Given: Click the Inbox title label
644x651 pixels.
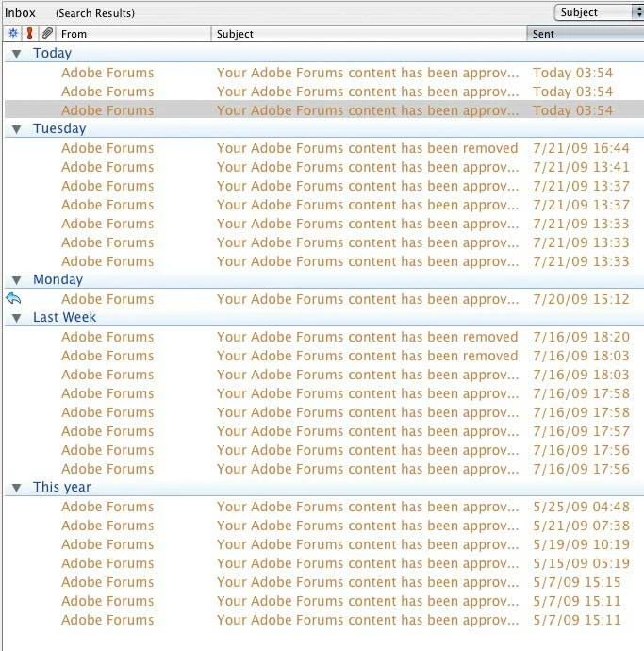Looking at the screenshot, I should (20, 13).
